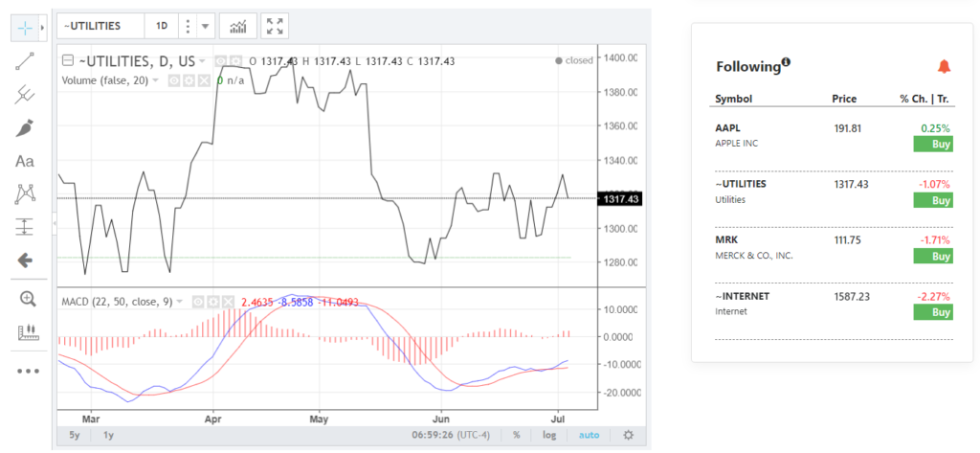Select the trend line drawing tool
The width and height of the screenshot is (980, 453).
pyautogui.click(x=26, y=61)
